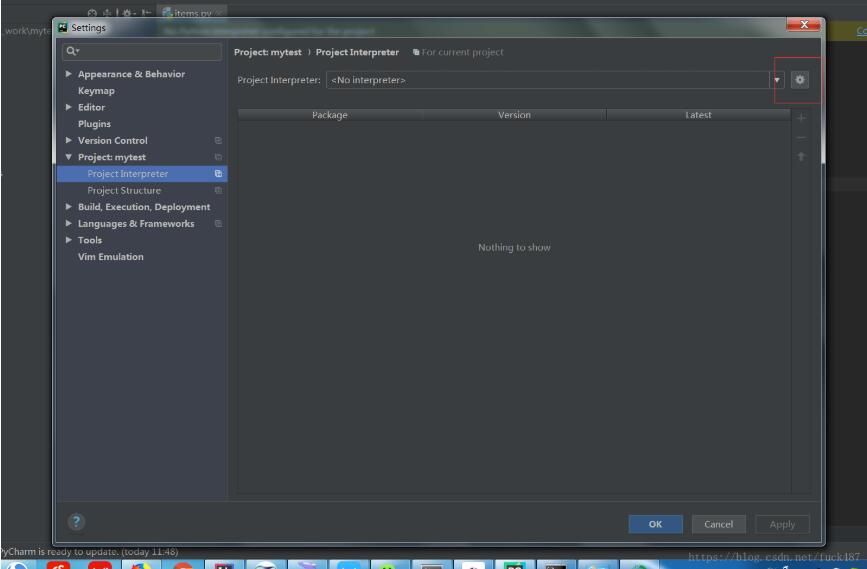The image size is (867, 569).
Task: Click the add package plus icon
Action: [801, 118]
